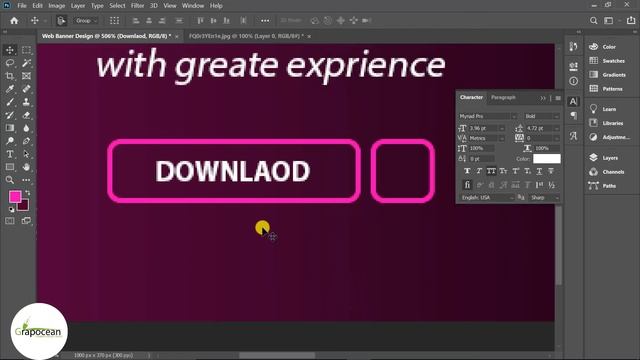This screenshot has height=360, width=640.
Task: Toggle Strikethrough in Character panel
Action: [551, 171]
